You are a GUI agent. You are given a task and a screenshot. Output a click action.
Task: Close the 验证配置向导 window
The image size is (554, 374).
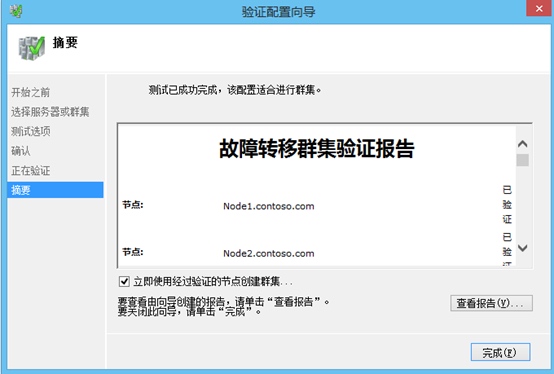539,8
